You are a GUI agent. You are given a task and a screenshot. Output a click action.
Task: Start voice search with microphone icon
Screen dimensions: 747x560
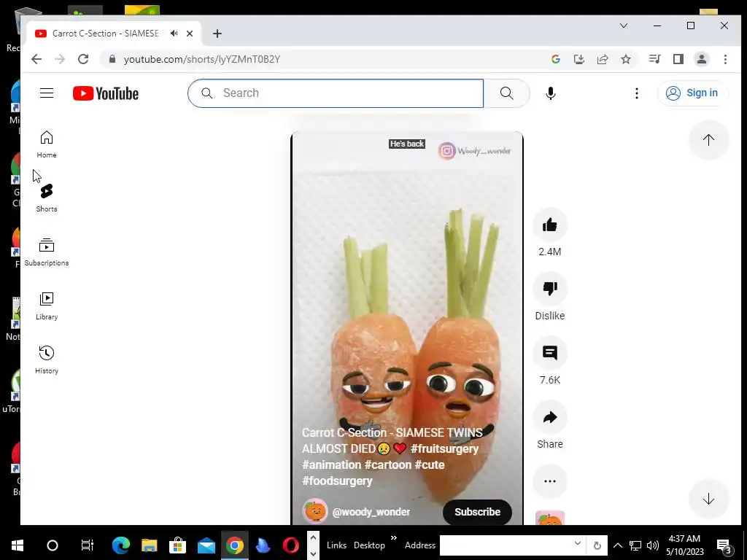pos(551,93)
